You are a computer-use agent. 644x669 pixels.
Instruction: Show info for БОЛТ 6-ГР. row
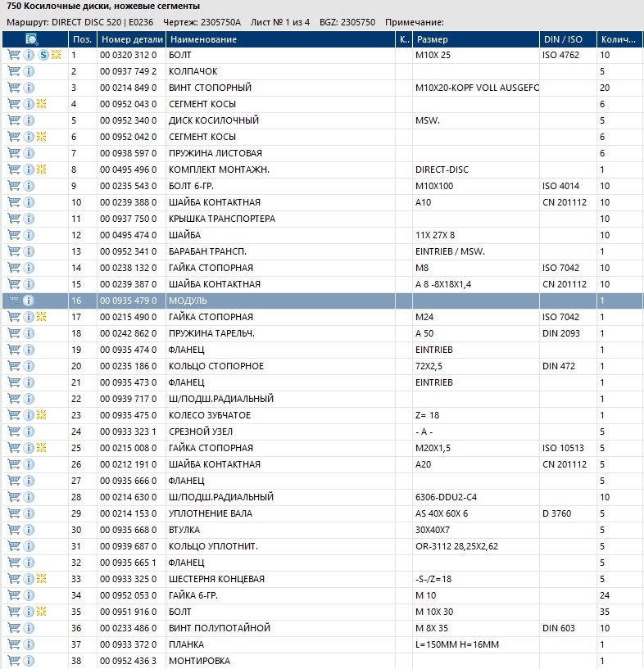click(x=29, y=186)
